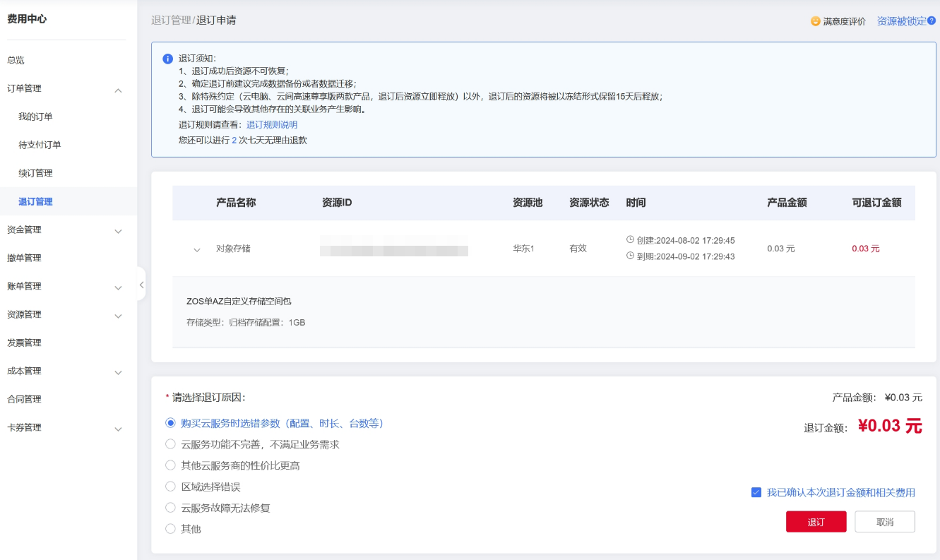Go to 发票管理 in sidebar

(24, 342)
